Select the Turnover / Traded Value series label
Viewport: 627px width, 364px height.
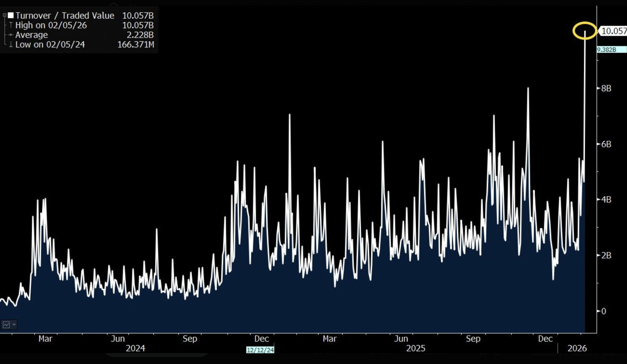pos(65,16)
